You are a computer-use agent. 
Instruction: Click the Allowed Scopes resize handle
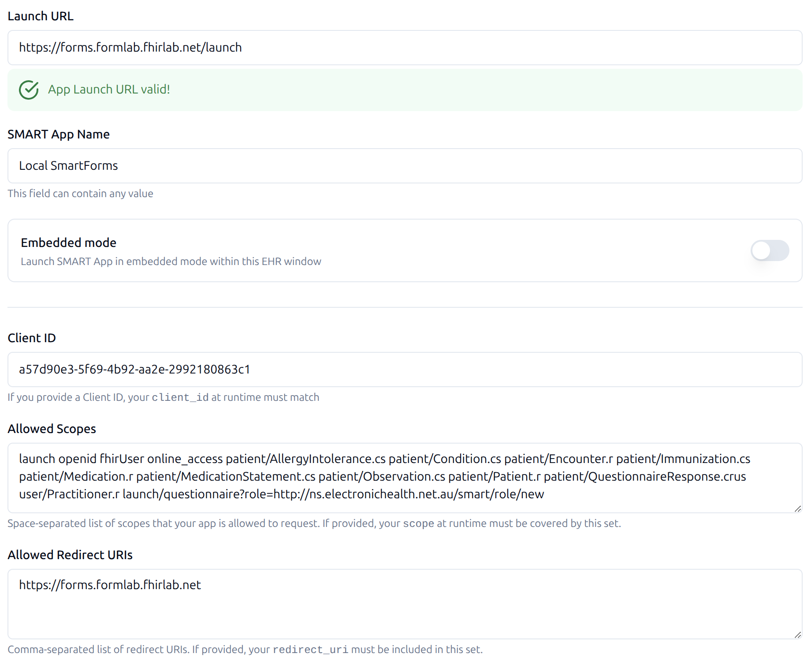pos(797,509)
